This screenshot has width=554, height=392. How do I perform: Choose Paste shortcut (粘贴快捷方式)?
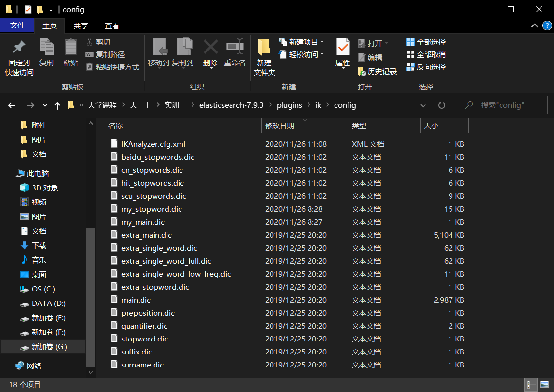click(113, 67)
